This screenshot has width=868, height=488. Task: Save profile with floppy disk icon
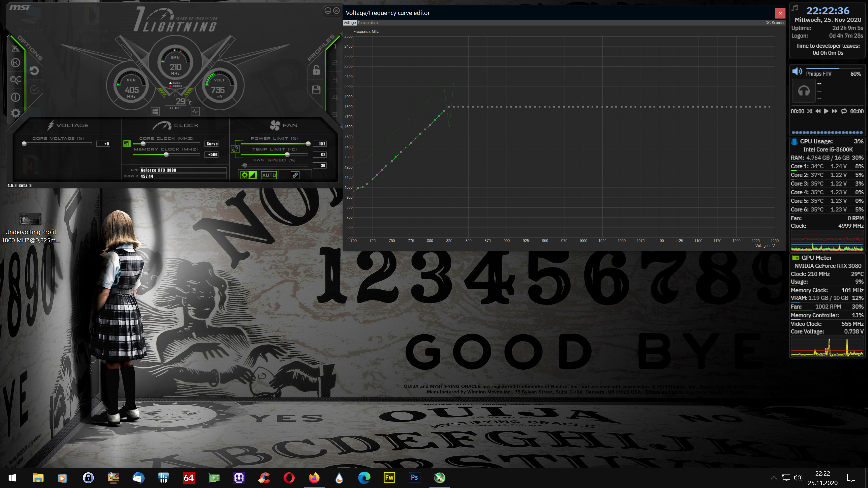[316, 90]
